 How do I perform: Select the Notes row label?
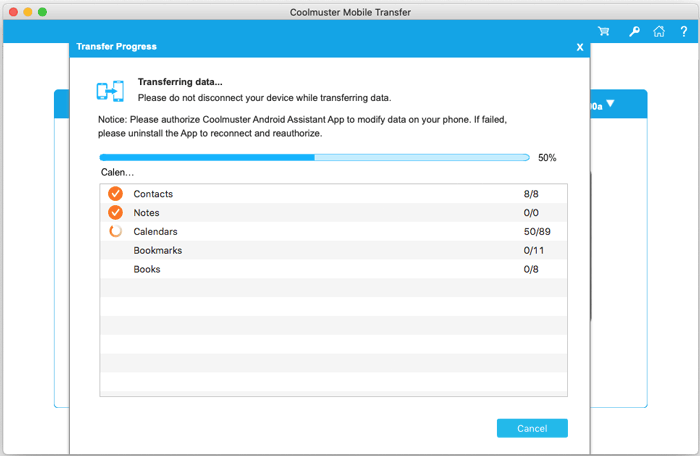[146, 213]
